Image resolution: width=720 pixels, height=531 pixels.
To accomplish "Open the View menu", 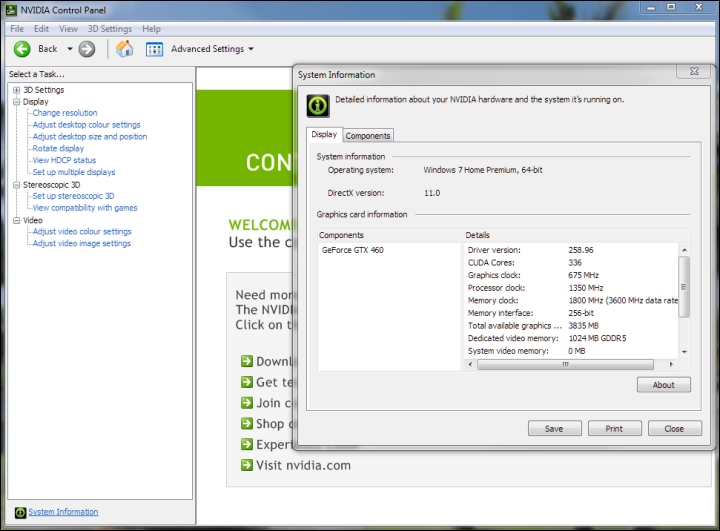I will 68,28.
